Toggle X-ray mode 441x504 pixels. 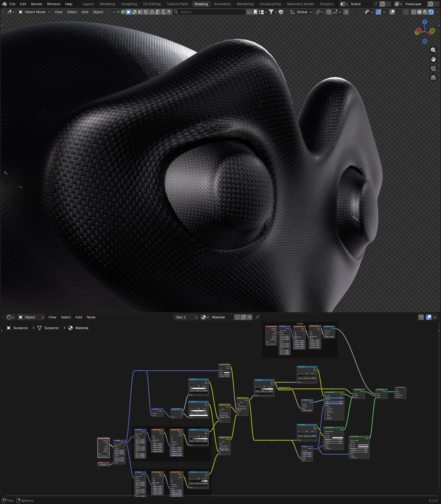pos(406,12)
